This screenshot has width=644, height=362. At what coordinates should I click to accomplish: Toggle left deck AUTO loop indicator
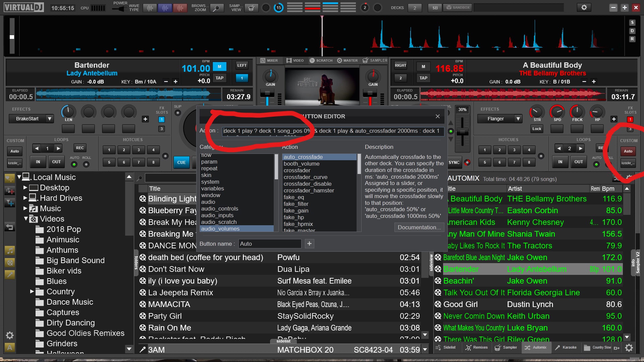[x=74, y=164]
